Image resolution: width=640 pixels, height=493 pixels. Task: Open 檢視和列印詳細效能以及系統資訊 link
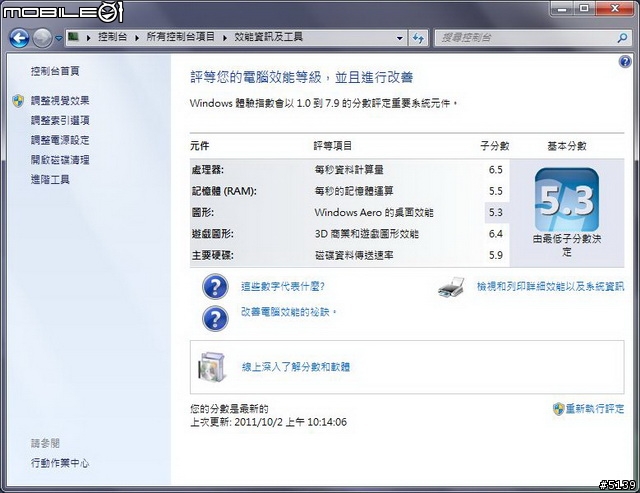(x=550, y=286)
